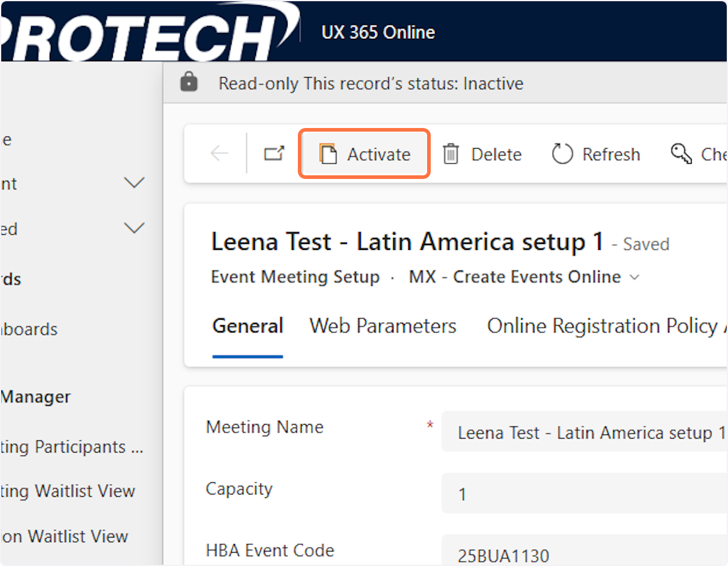Click the HBA Event Code field 25BUA1130
The image size is (728, 566).
coord(585,550)
